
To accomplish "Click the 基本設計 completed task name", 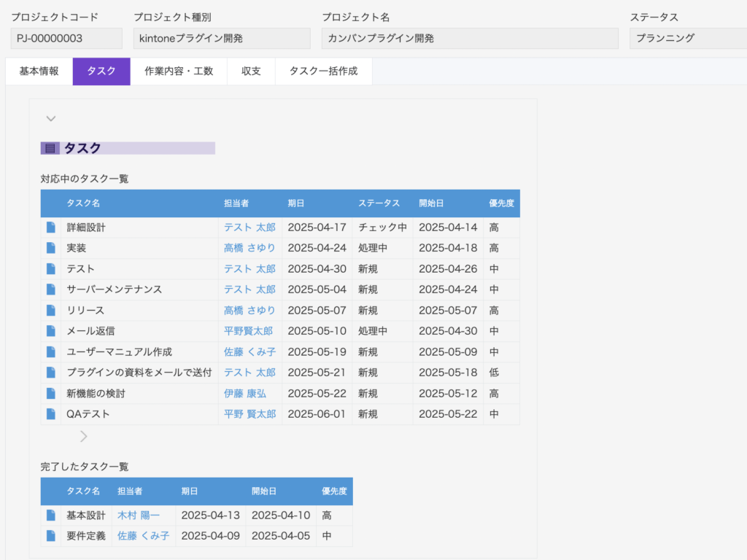I will [86, 515].
